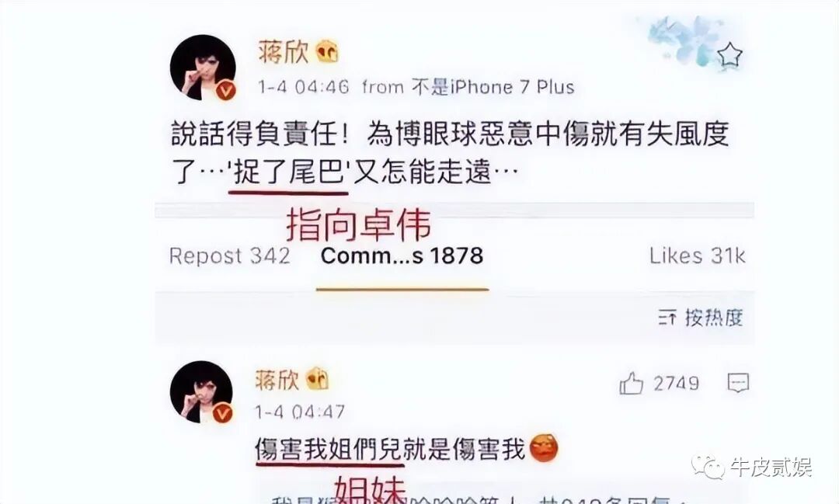Click the 蒋欣 username in the comment
The height and width of the screenshot is (504, 839).
(277, 380)
